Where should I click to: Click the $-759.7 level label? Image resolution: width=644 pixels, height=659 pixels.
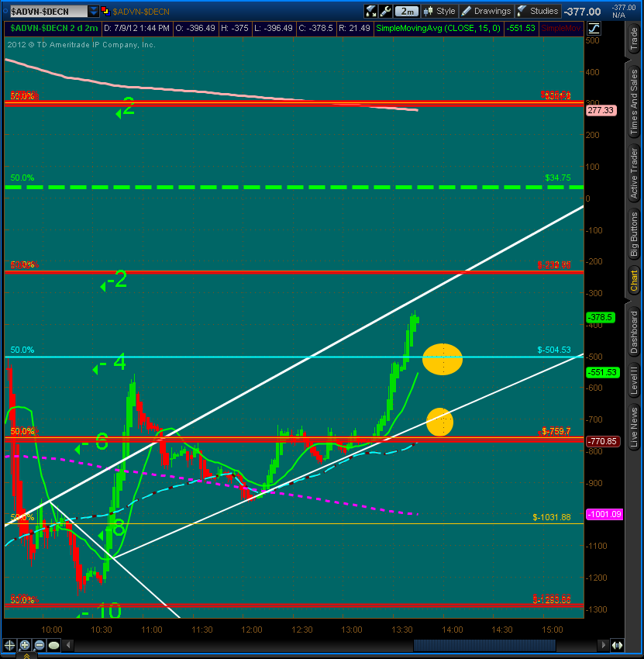[x=556, y=431]
